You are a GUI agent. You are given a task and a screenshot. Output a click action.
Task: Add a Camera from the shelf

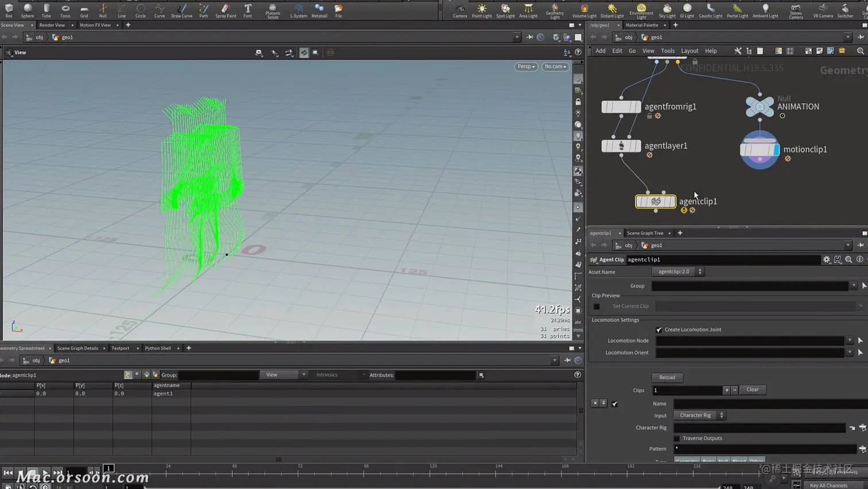[x=460, y=10]
